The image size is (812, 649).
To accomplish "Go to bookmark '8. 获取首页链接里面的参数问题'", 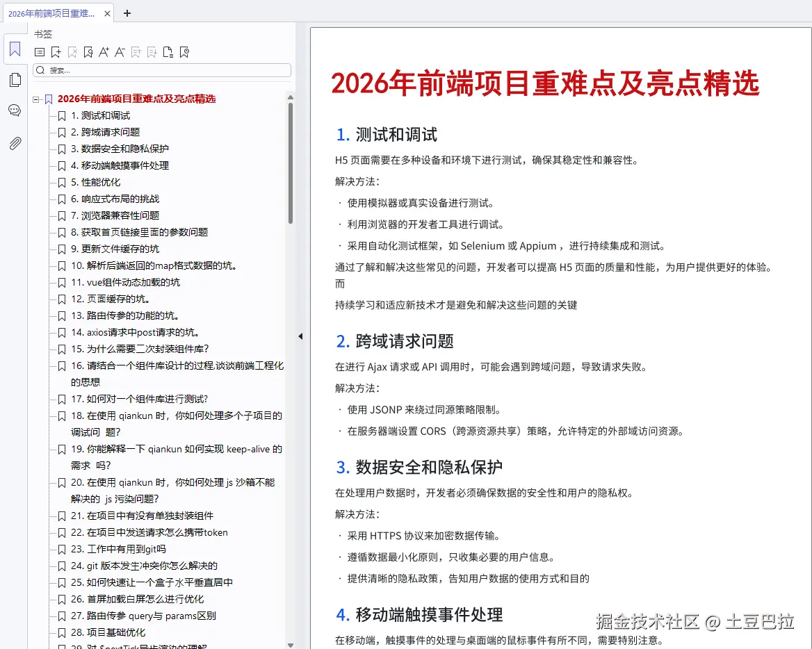I will coord(139,232).
